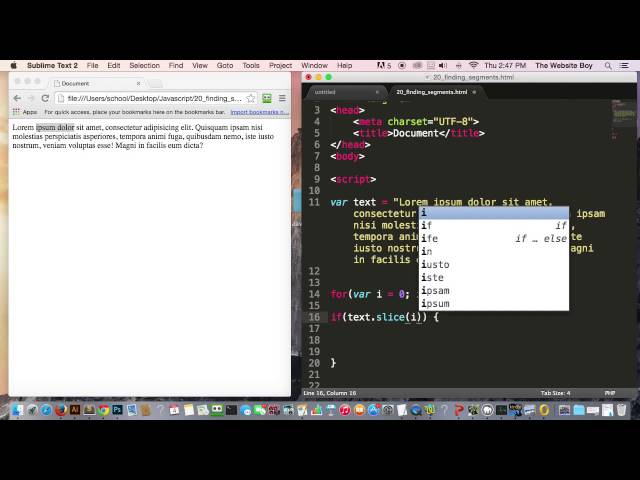This screenshot has width=640, height=480.
Task: Open the Goto menu
Action: (225, 65)
